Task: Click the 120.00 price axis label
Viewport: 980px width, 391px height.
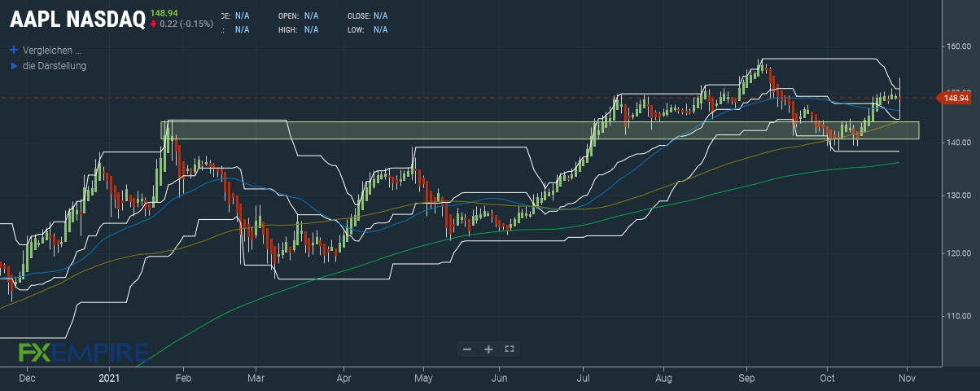Action: 958,254
